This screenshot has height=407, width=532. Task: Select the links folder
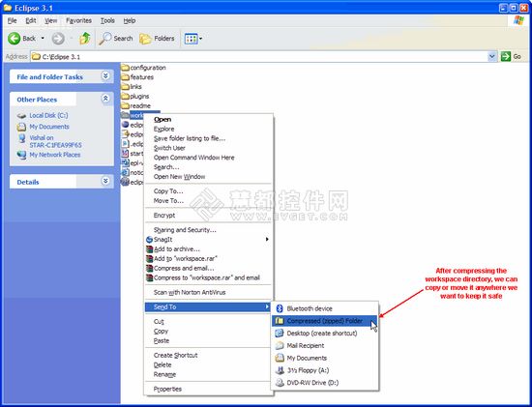tap(132, 86)
